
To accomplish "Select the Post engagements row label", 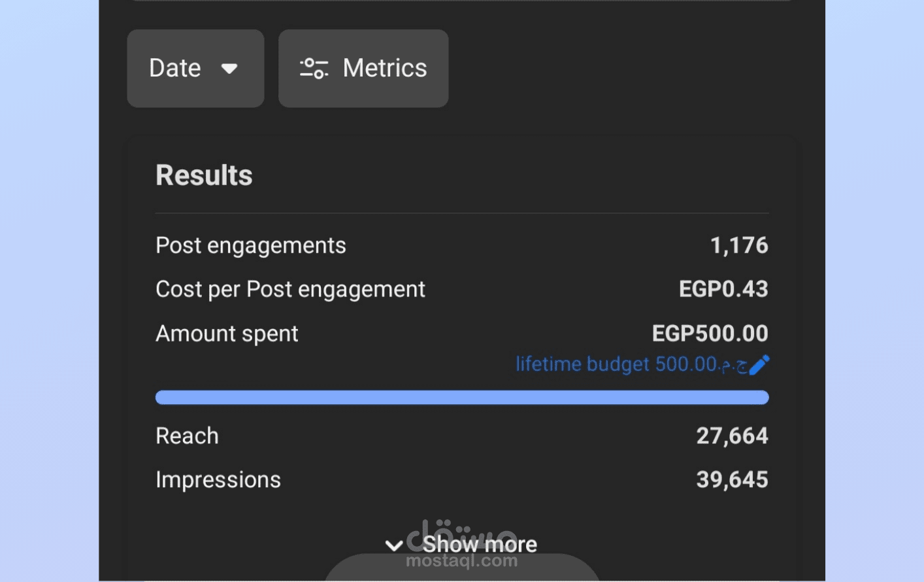I will coord(251,245).
